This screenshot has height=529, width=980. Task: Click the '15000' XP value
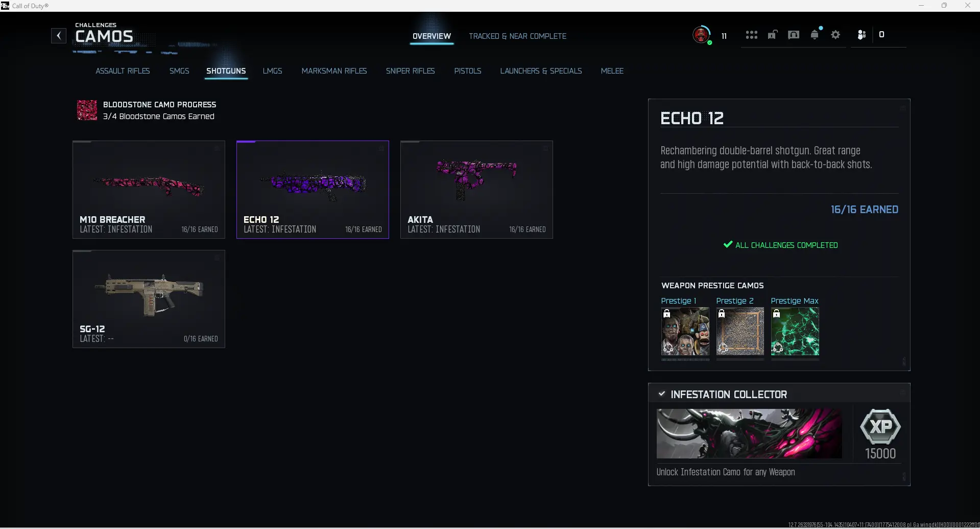(x=880, y=453)
